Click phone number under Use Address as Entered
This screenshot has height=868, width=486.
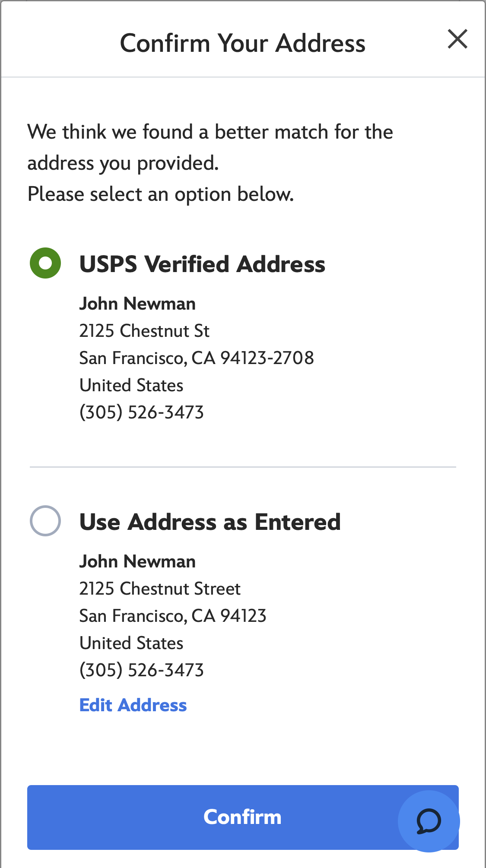pos(142,670)
